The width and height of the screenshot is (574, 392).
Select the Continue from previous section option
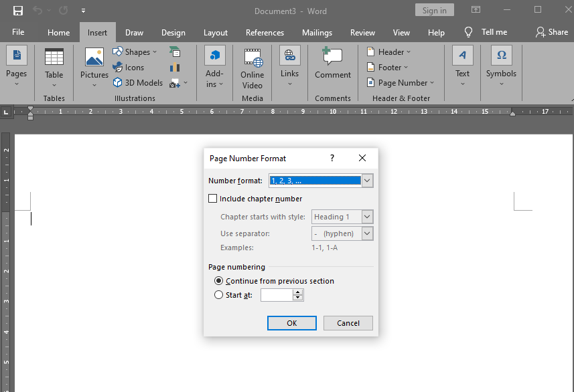(218, 281)
